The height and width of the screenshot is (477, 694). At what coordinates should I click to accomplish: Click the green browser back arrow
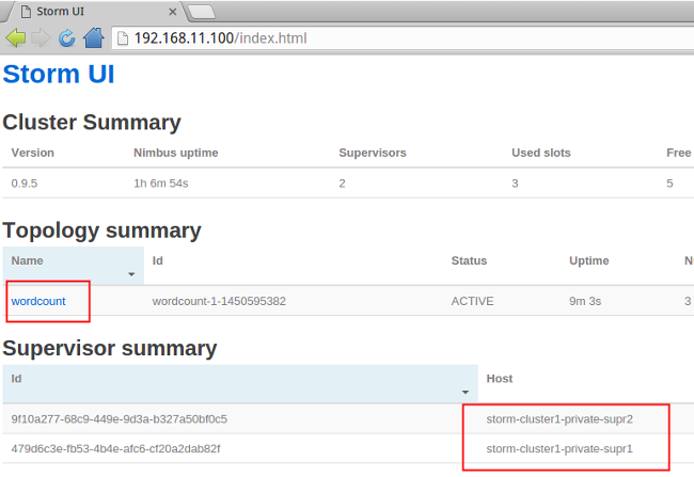(x=15, y=39)
